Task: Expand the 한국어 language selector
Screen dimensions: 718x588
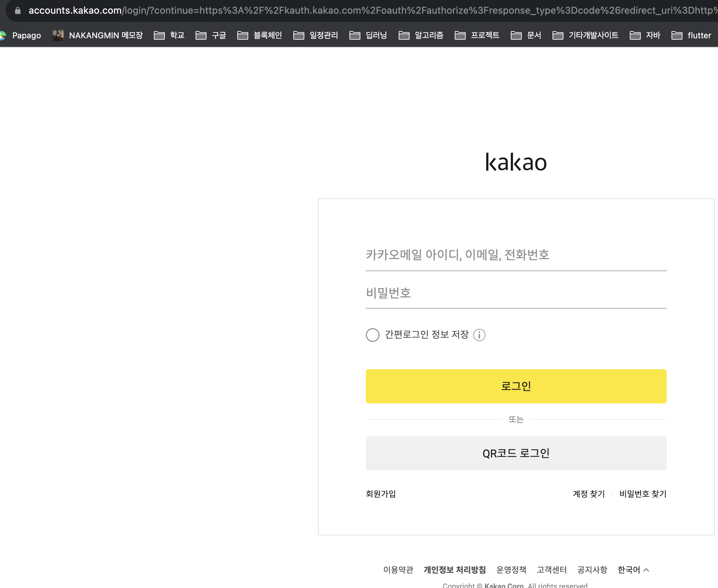Action: click(633, 570)
